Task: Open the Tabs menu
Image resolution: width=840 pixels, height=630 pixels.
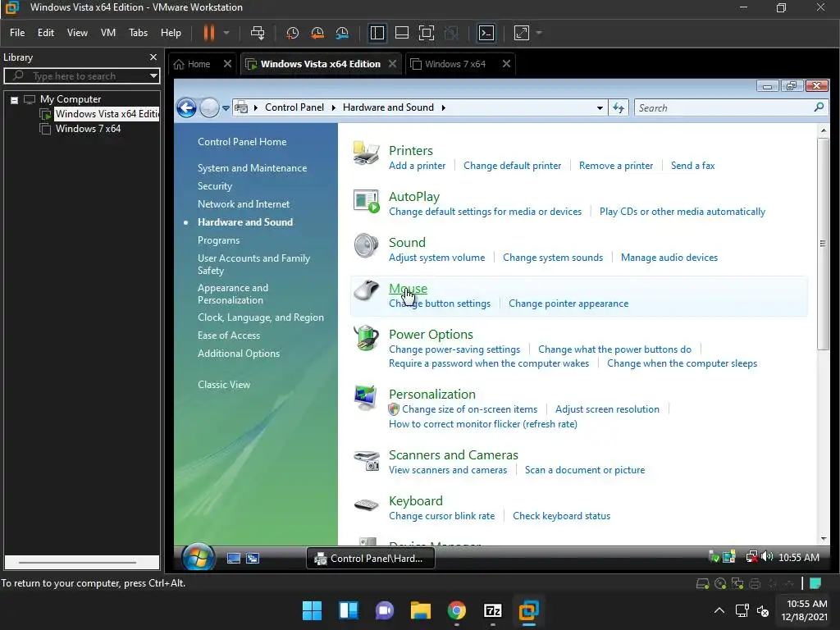Action: pyautogui.click(x=138, y=33)
